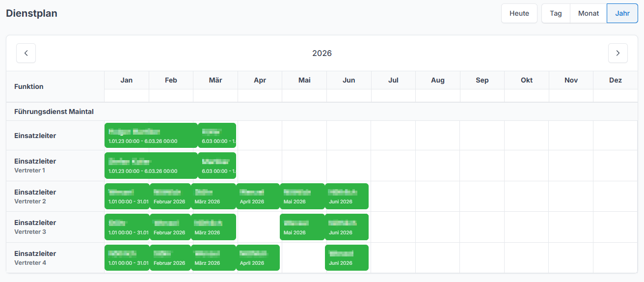Open Vertreter 2 Mai 2026 shift
The height and width of the screenshot is (282, 644).
point(302,197)
